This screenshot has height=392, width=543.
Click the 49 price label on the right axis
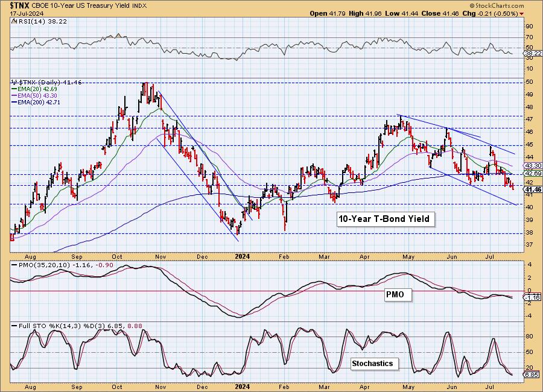pyautogui.click(x=529, y=95)
